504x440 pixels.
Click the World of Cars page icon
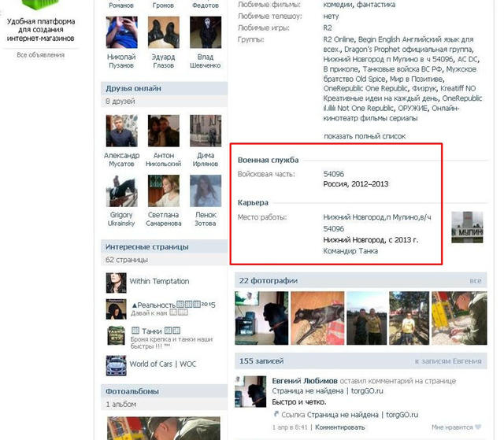point(116,365)
